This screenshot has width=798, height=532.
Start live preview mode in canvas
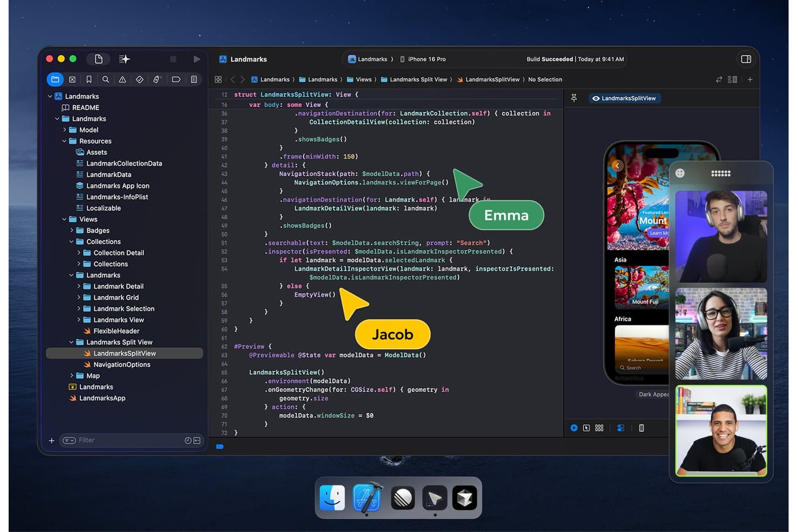(574, 428)
